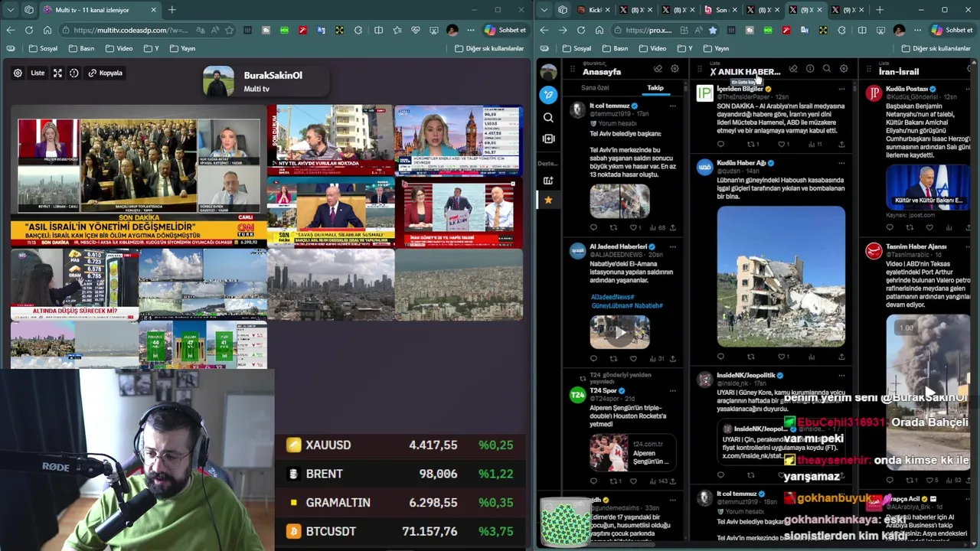980x551 pixels.
Task: Open the Basın bookmarks folder in right browser
Action: click(x=614, y=48)
